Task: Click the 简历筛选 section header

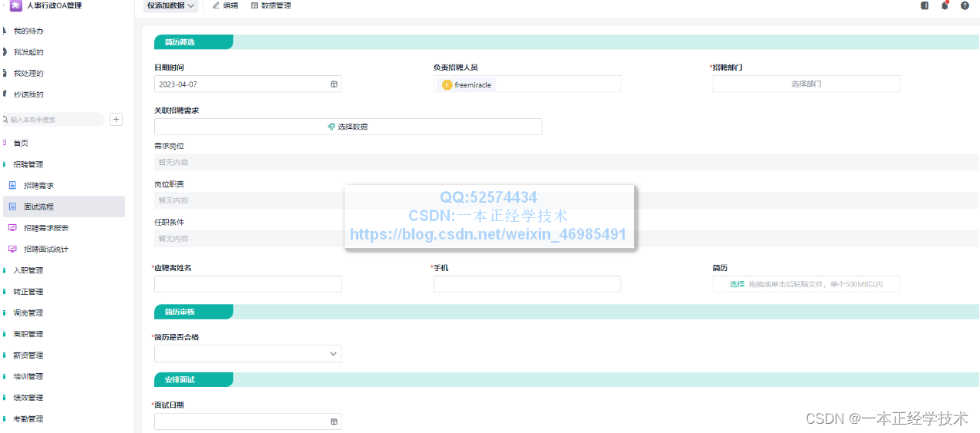Action: click(193, 42)
